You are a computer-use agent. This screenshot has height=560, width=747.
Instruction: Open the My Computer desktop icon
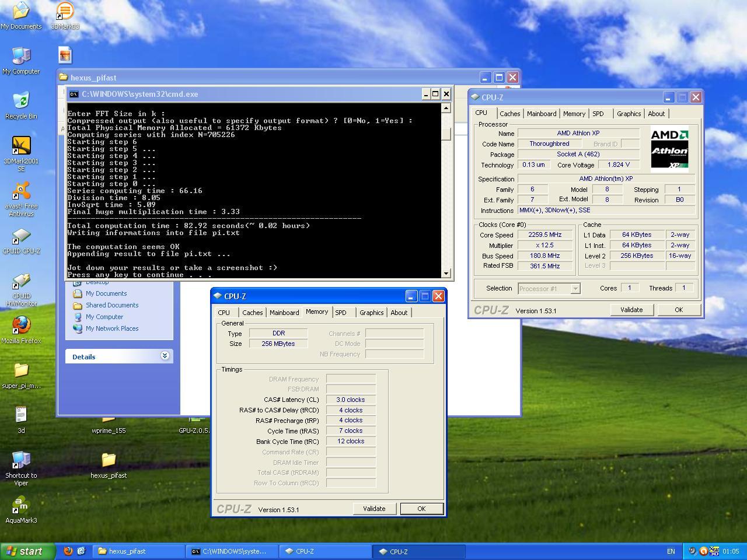[21, 61]
